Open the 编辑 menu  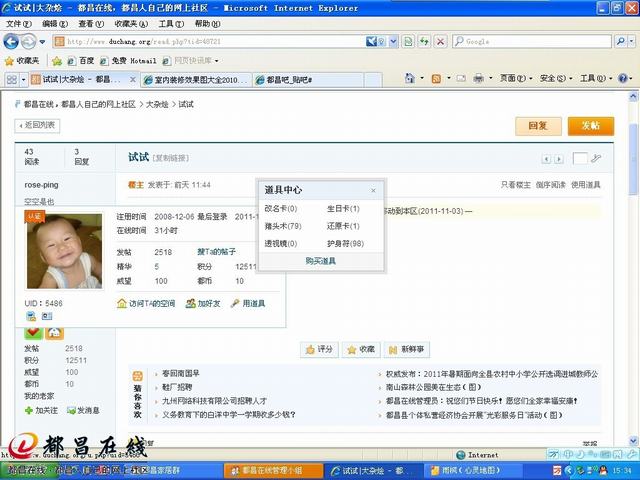(55, 24)
